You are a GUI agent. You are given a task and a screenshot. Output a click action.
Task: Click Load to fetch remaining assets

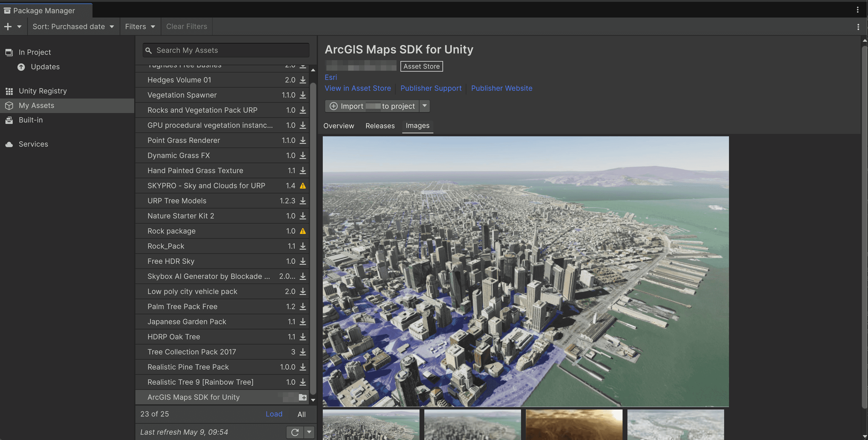tap(274, 414)
